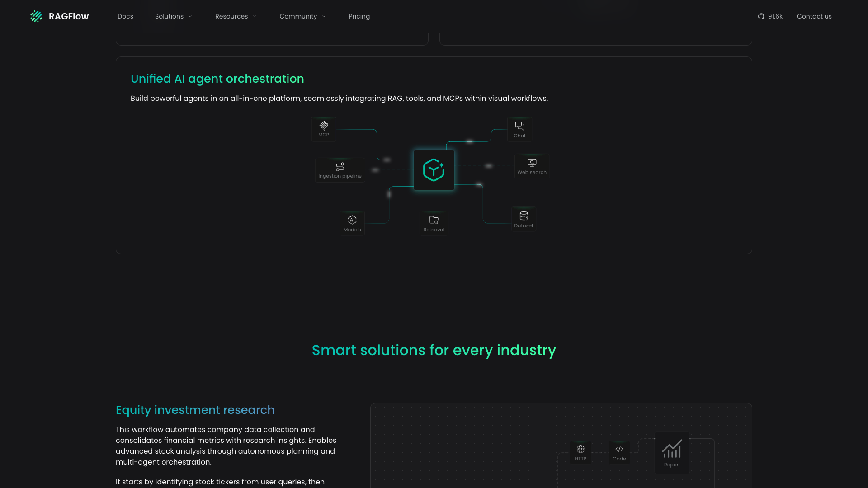868x488 pixels.
Task: Open the Community menu label
Action: click(298, 16)
